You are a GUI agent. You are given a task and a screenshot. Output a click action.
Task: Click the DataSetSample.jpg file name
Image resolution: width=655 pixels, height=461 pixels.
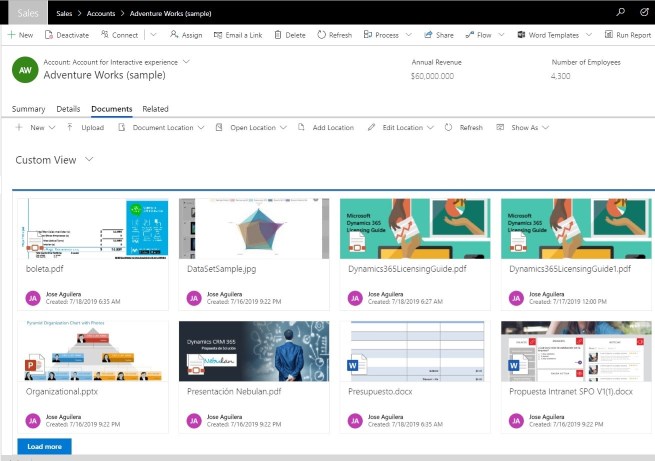(221, 269)
